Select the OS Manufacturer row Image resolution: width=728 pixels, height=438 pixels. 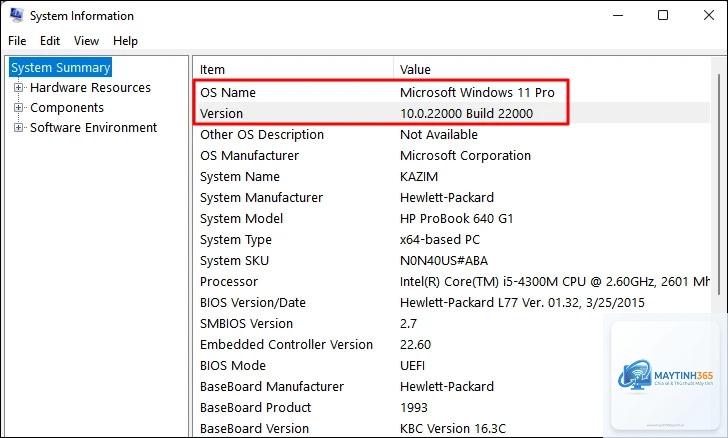click(x=452, y=156)
